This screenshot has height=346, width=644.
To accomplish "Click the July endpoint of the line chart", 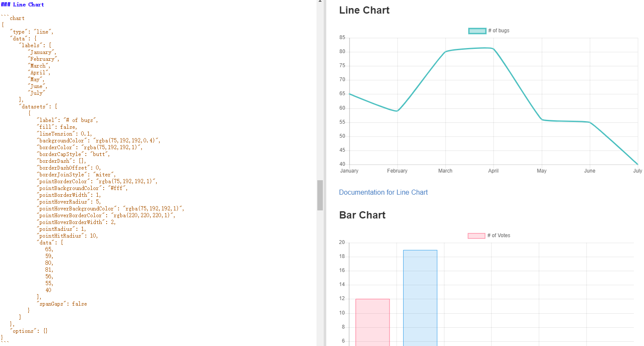I will pos(637,164).
